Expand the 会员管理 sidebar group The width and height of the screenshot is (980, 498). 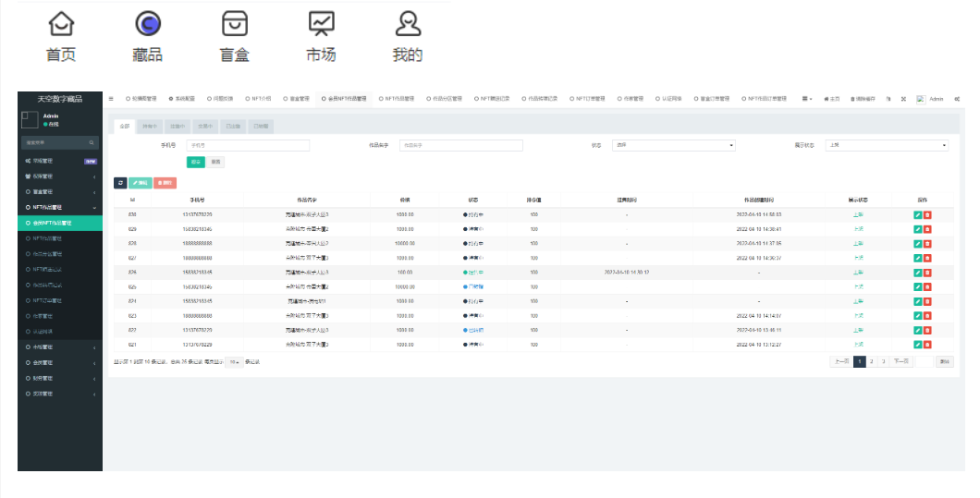coord(60,362)
